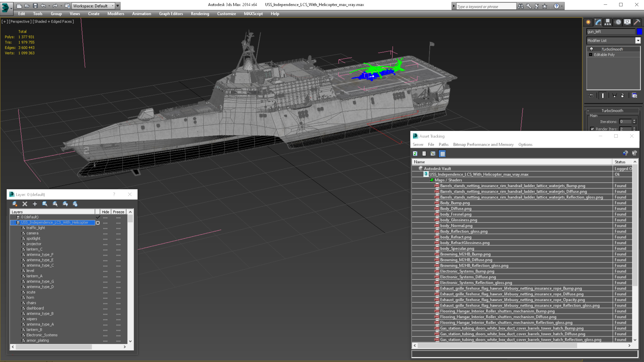Create new layer icon in Layer dialog

[x=15, y=204]
